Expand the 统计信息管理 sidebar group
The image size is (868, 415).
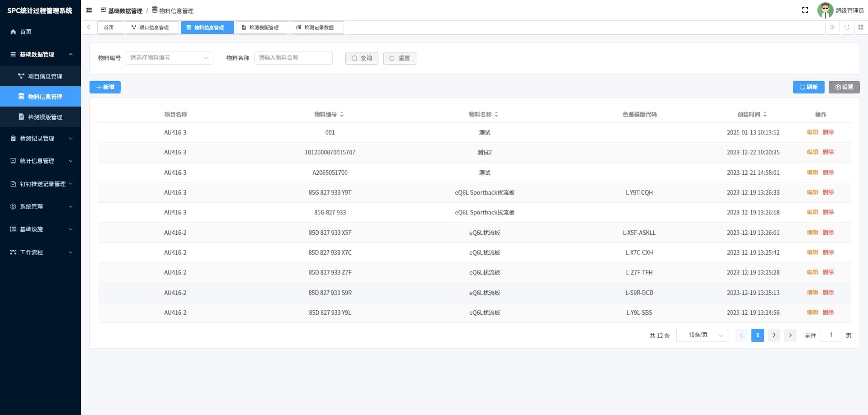(x=71, y=161)
